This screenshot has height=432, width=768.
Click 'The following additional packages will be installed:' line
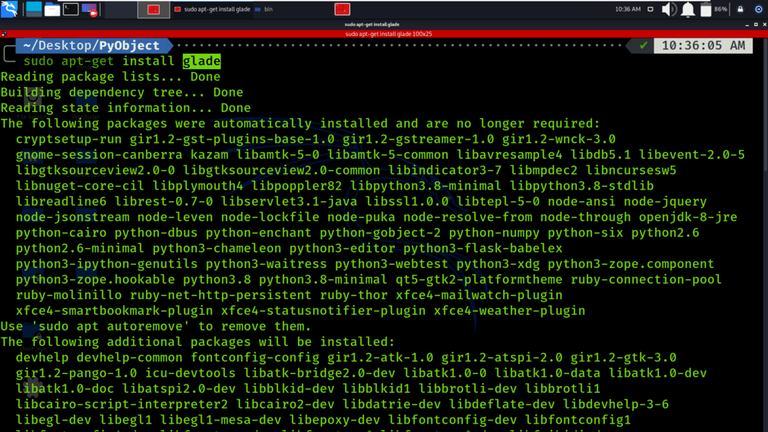tap(197, 342)
